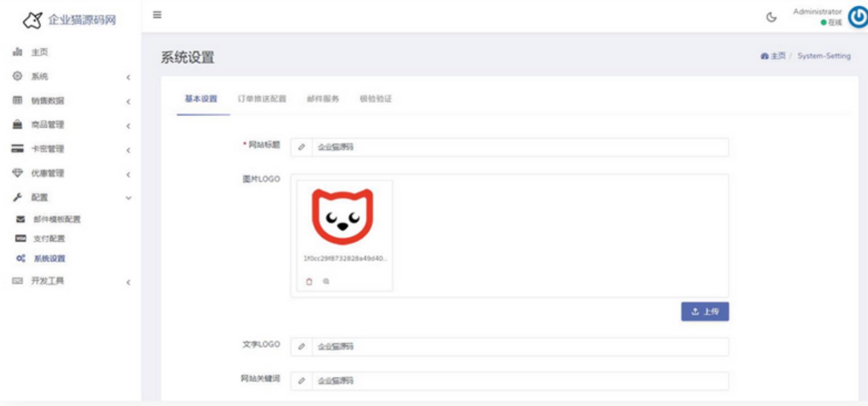Delete uploaded logo with trash icon
Viewport: 868px width, 406px height.
309,282
